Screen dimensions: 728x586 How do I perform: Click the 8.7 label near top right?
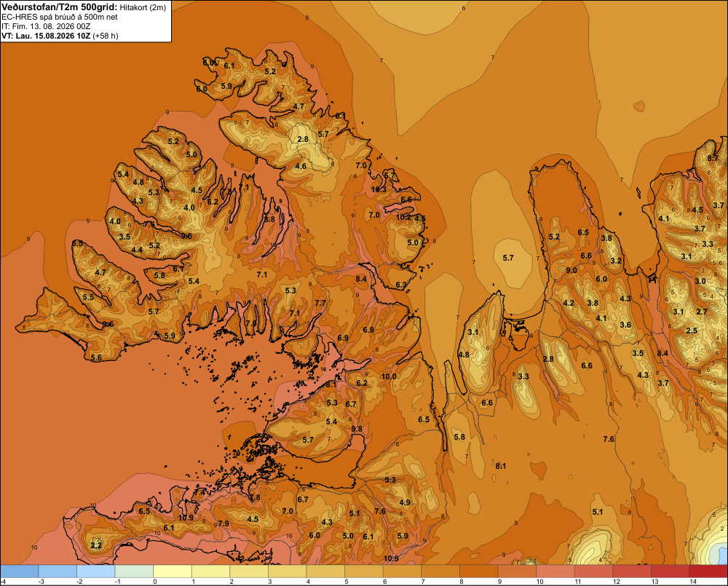click(713, 158)
